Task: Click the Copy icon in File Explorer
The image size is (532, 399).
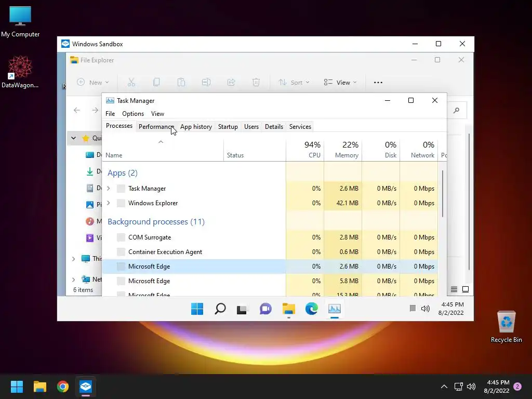Action: [x=156, y=82]
